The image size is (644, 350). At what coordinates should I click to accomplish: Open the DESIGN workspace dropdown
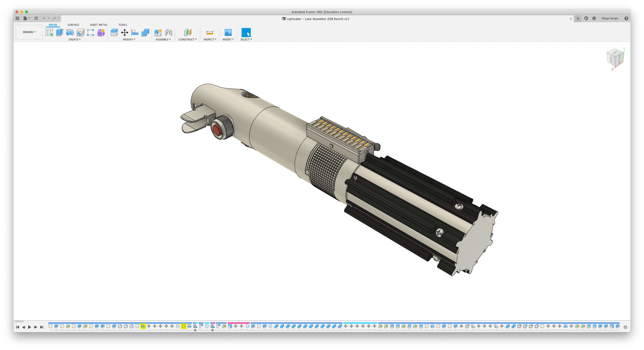[x=29, y=32]
